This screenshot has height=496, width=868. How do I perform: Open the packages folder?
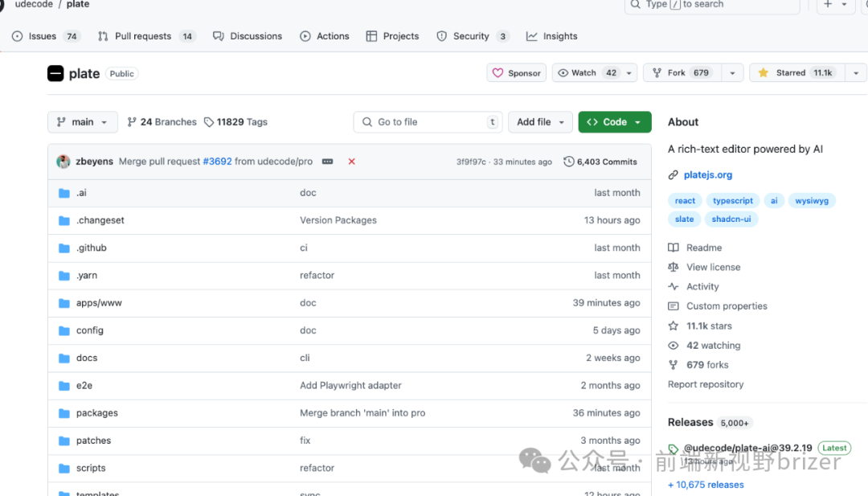[x=97, y=413]
